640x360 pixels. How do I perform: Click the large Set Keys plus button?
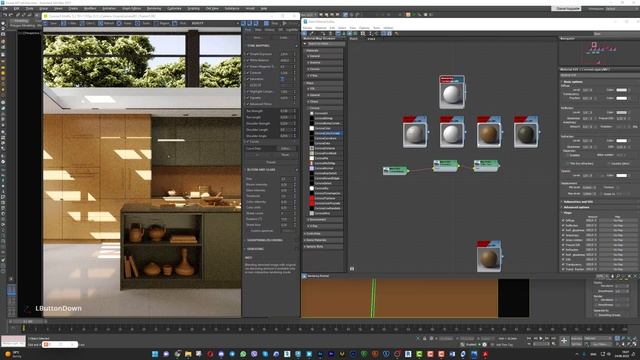point(564,340)
